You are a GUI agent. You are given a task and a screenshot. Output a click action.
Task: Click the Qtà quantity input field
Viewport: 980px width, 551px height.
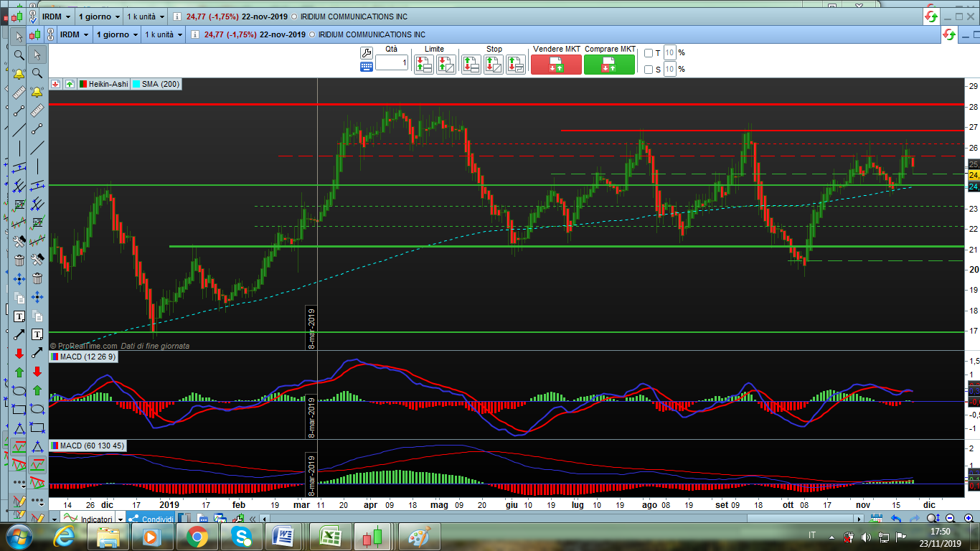pos(392,63)
